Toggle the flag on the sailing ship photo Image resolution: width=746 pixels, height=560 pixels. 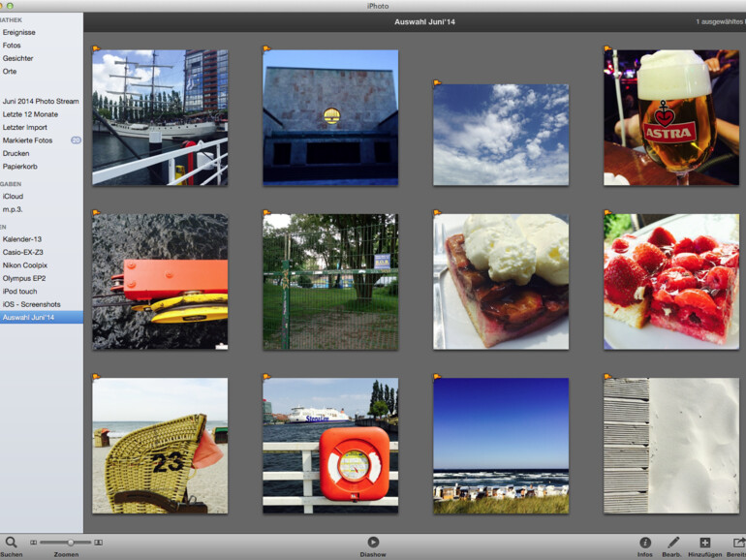click(96, 48)
